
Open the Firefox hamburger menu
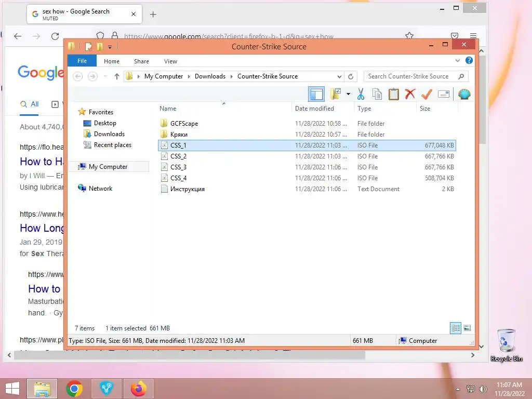click(473, 36)
